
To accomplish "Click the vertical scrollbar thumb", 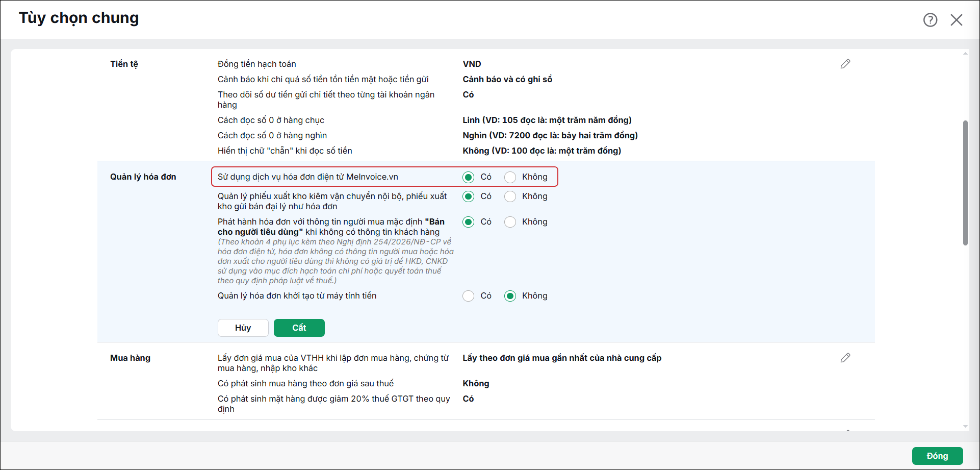I will click(x=965, y=183).
